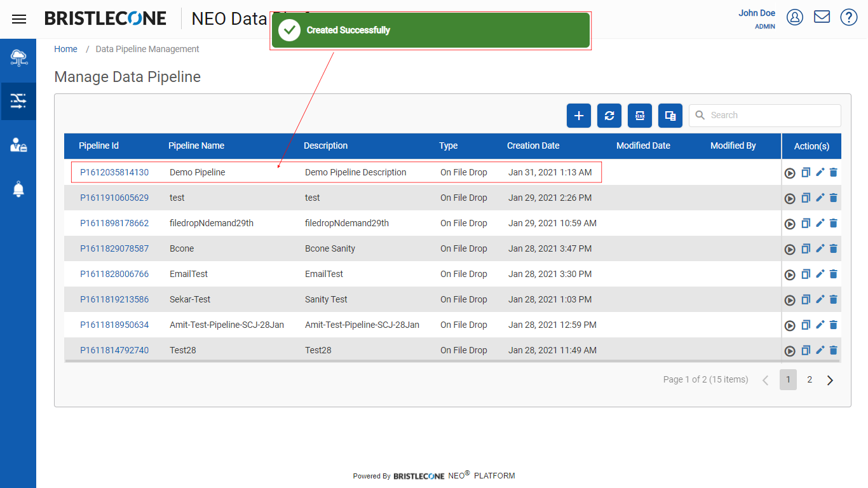Click the Created Successfully notification
Screen dimensions: 868x488
coord(431,30)
